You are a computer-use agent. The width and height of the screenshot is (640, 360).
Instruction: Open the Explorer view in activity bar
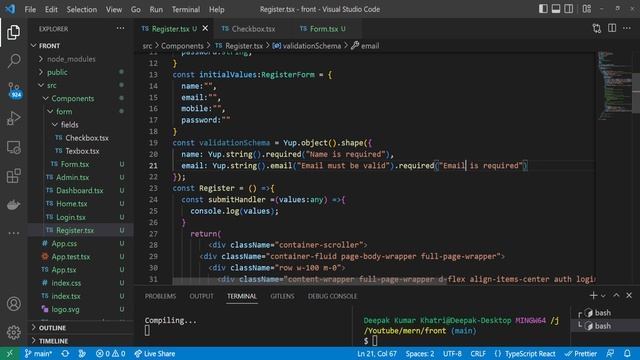[x=13, y=32]
